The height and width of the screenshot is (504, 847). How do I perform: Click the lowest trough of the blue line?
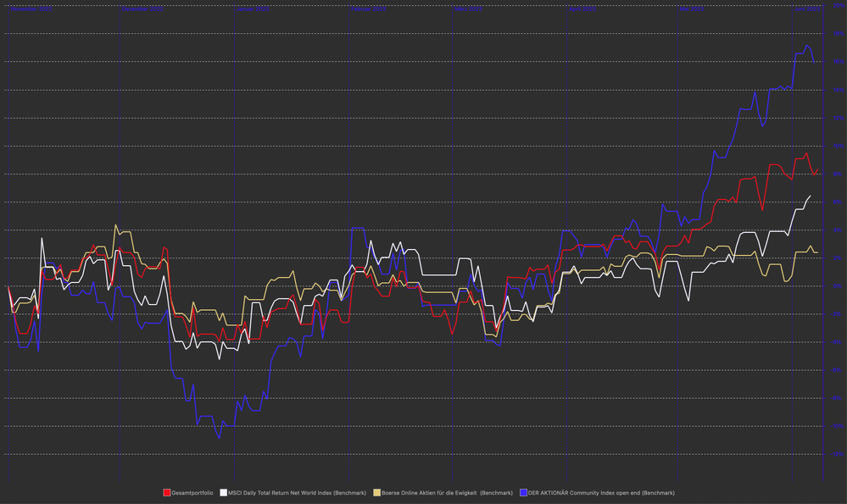[x=219, y=438]
